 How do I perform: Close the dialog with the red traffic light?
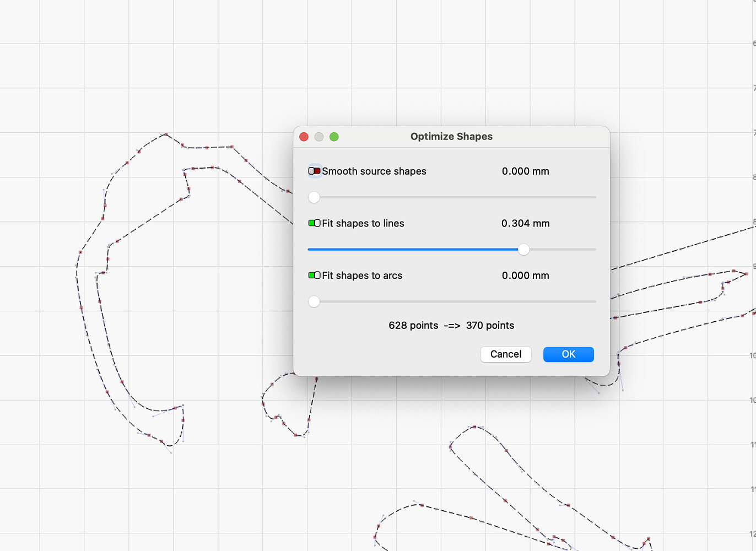(304, 137)
